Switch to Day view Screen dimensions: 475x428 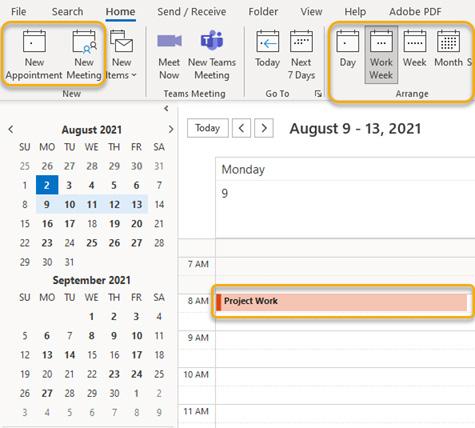click(347, 49)
